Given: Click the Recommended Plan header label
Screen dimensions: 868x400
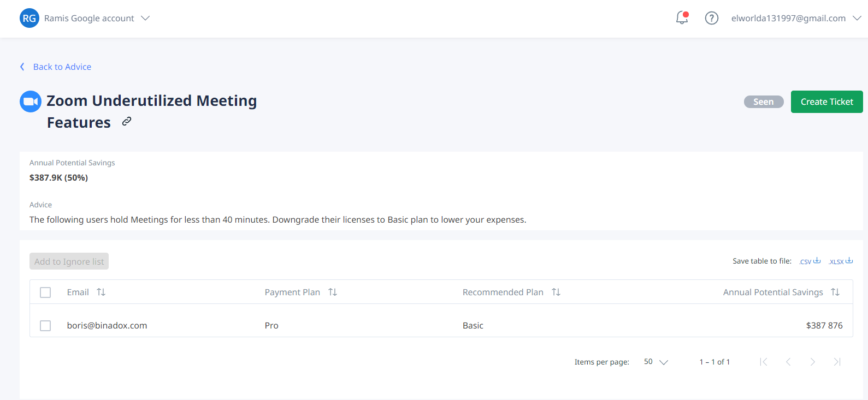Looking at the screenshot, I should point(503,292).
